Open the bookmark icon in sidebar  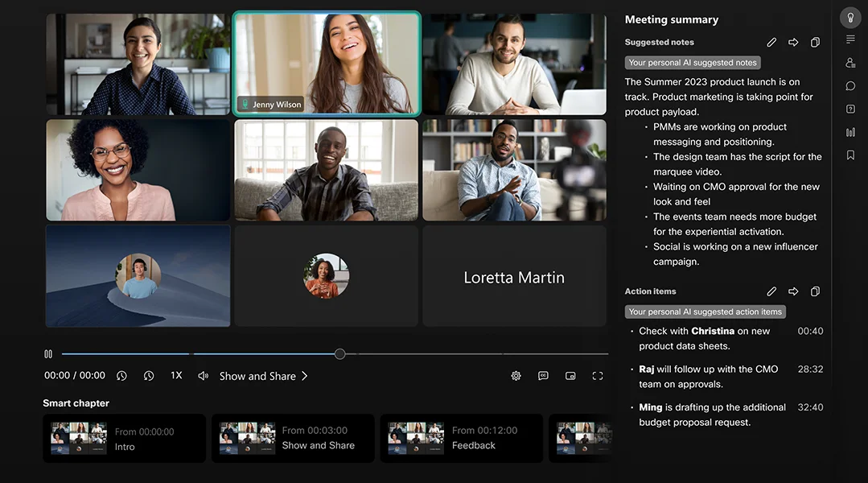pyautogui.click(x=850, y=155)
